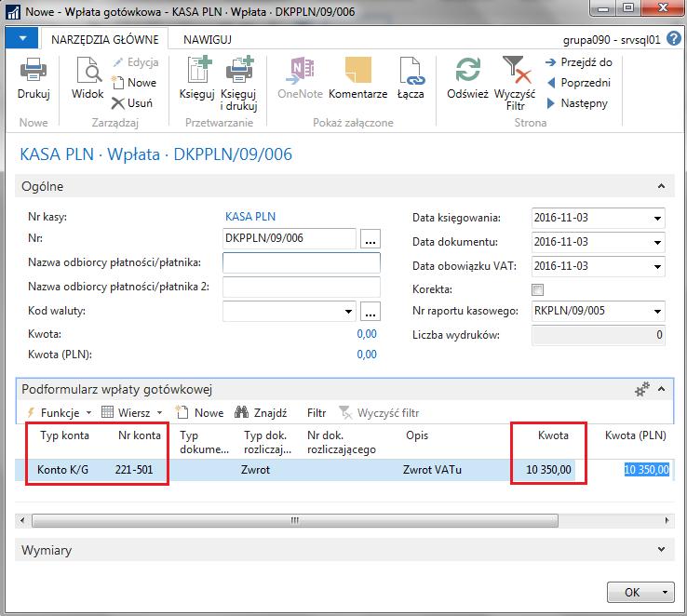
Task: Open Łącza links icon
Action: tap(411, 70)
